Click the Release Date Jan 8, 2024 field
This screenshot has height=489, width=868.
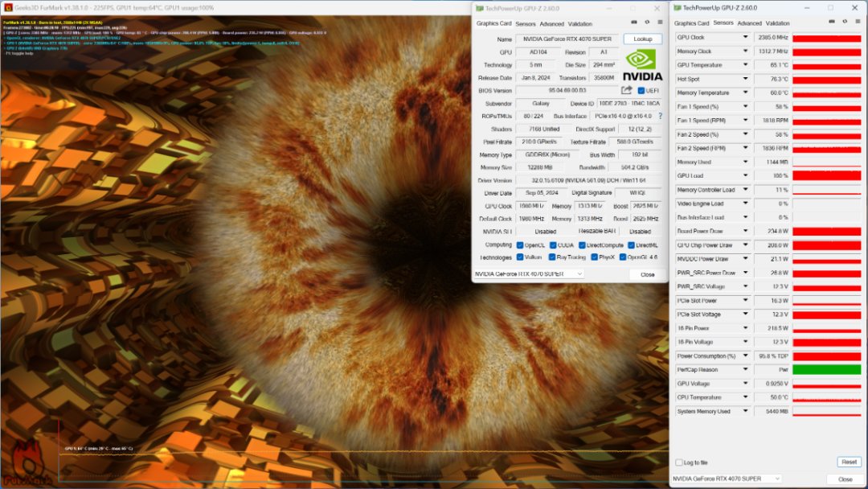point(535,77)
